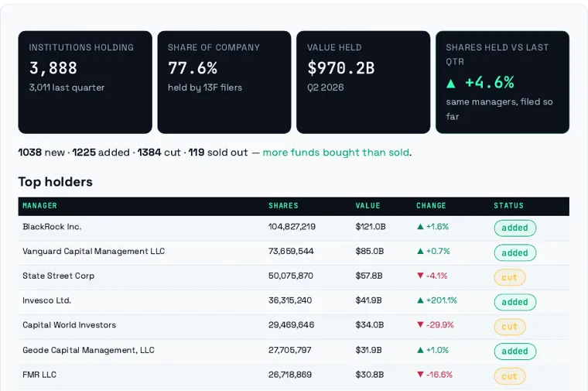Click the '1384 cut' summary count
588x391 pixels.
(159, 153)
